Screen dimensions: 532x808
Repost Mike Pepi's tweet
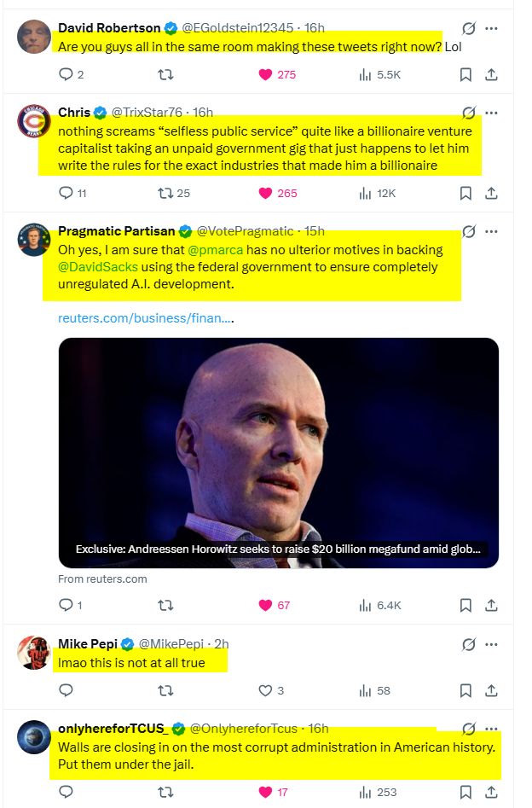click(x=166, y=690)
